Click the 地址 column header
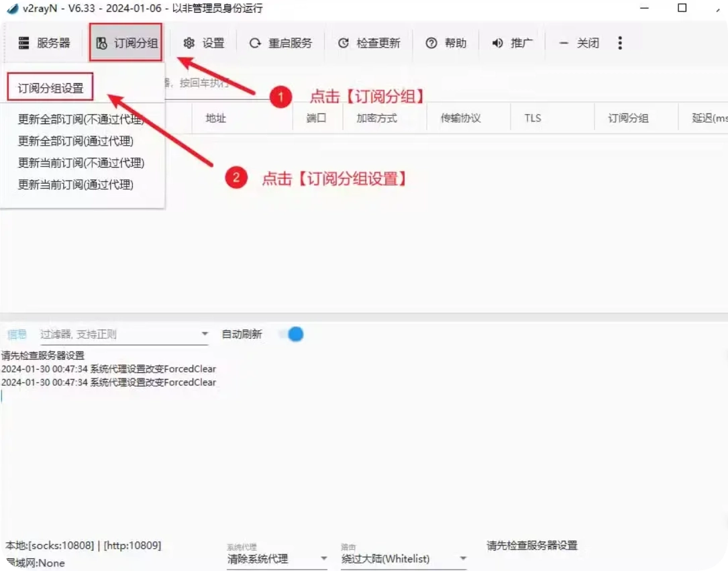Image resolution: width=728 pixels, height=571 pixels. pyautogui.click(x=216, y=118)
